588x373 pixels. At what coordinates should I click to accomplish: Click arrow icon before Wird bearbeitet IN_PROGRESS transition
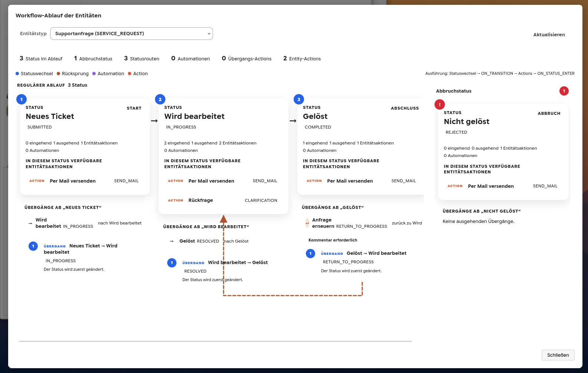click(30, 223)
